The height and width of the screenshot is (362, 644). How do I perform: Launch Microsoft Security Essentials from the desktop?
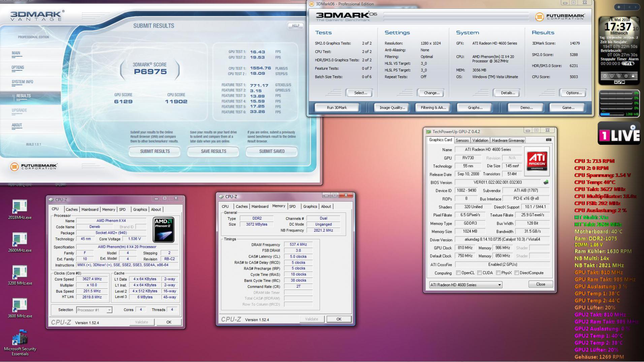click(x=20, y=342)
